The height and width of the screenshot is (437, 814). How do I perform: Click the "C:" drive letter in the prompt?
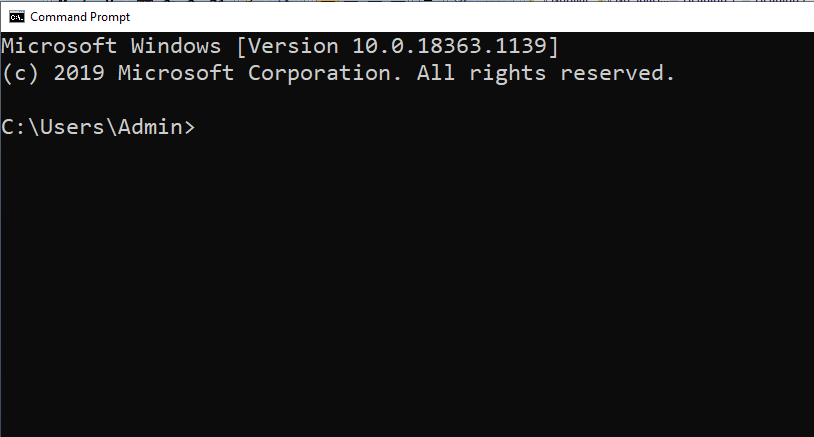tap(14, 127)
